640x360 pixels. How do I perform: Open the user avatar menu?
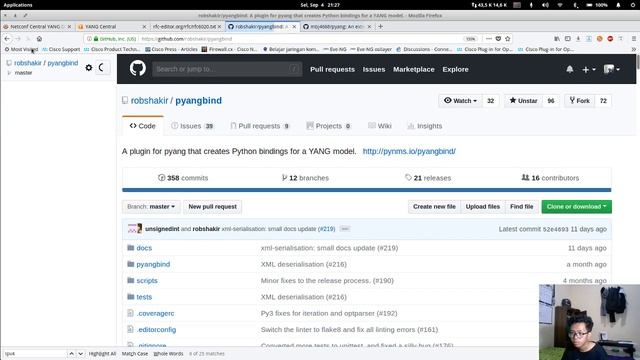611,69
